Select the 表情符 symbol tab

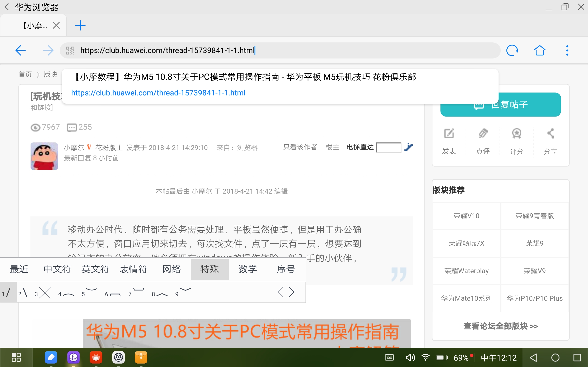(133, 269)
